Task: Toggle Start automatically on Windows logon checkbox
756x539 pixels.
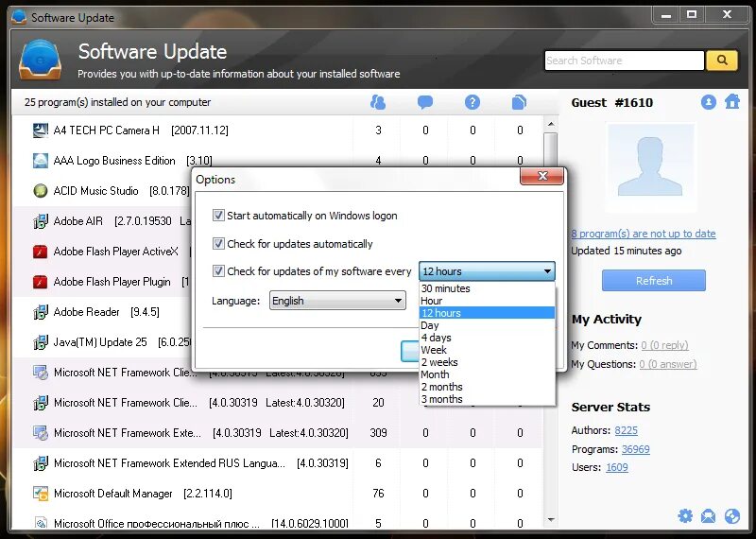Action: (218, 216)
